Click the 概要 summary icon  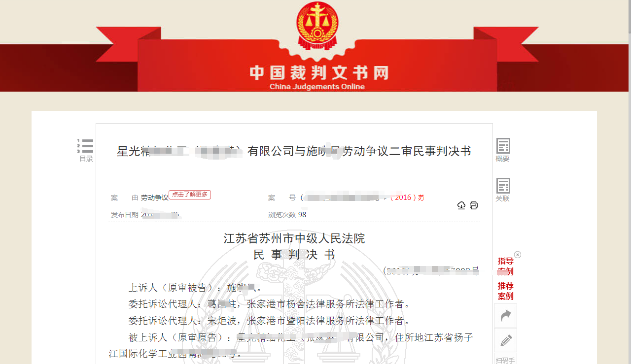[503, 150]
